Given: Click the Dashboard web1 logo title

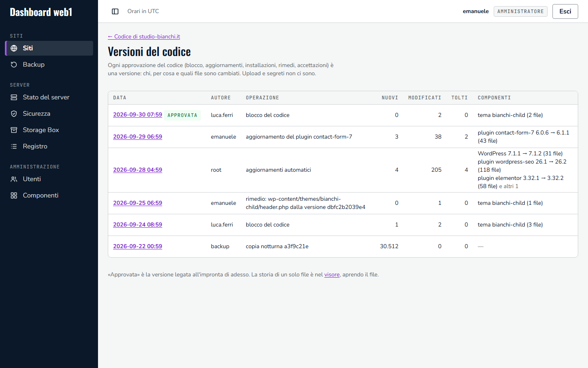Looking at the screenshot, I should point(41,12).
